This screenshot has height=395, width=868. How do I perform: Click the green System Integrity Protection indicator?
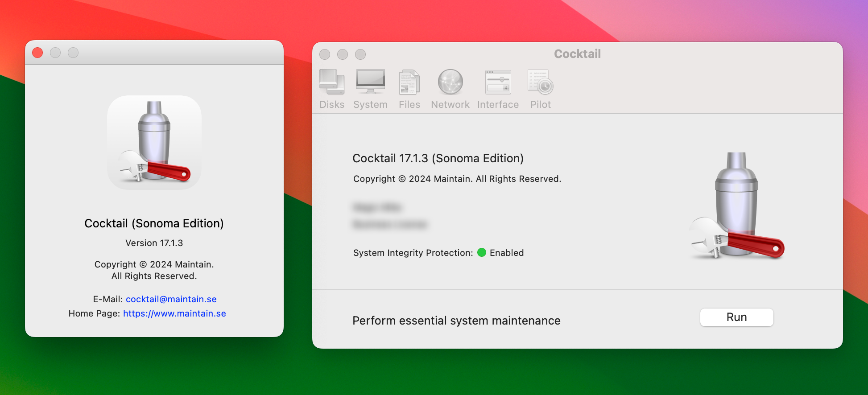[482, 252]
